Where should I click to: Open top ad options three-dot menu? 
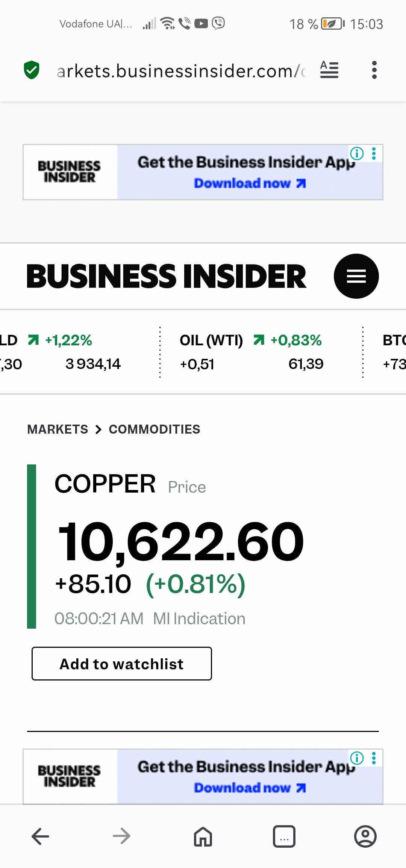[x=374, y=153]
